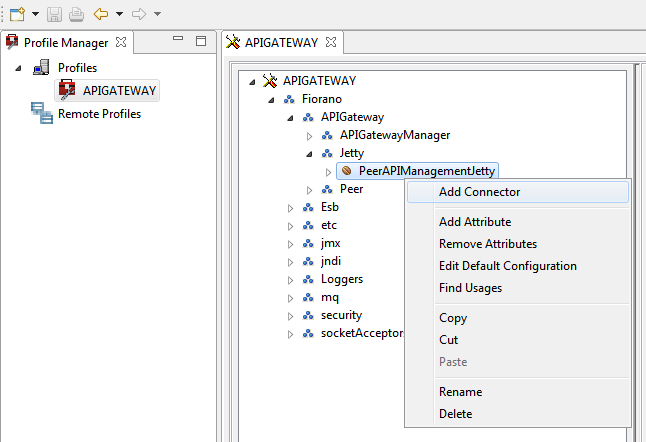Click the Forward navigation arrow icon
Viewport: 646px width, 442px height.
tap(139, 14)
